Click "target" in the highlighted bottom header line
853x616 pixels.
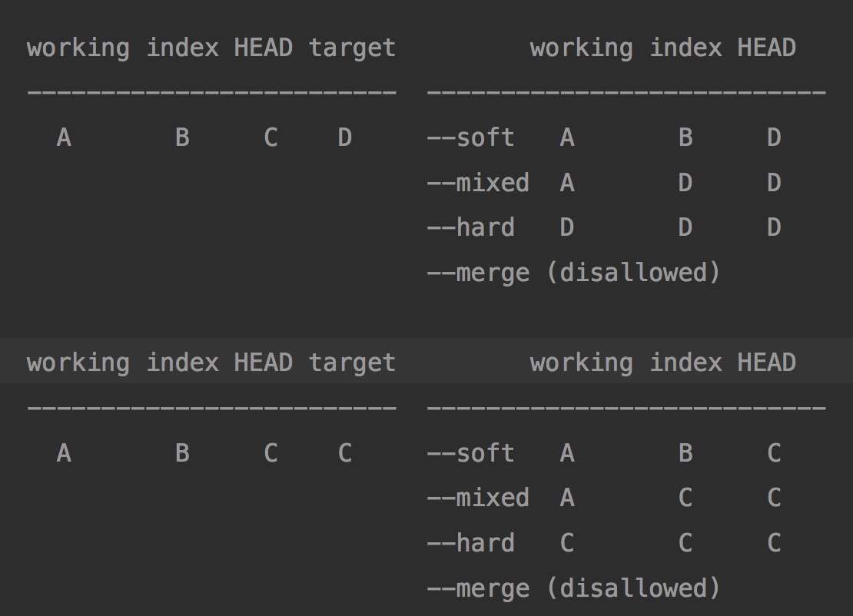(352, 363)
